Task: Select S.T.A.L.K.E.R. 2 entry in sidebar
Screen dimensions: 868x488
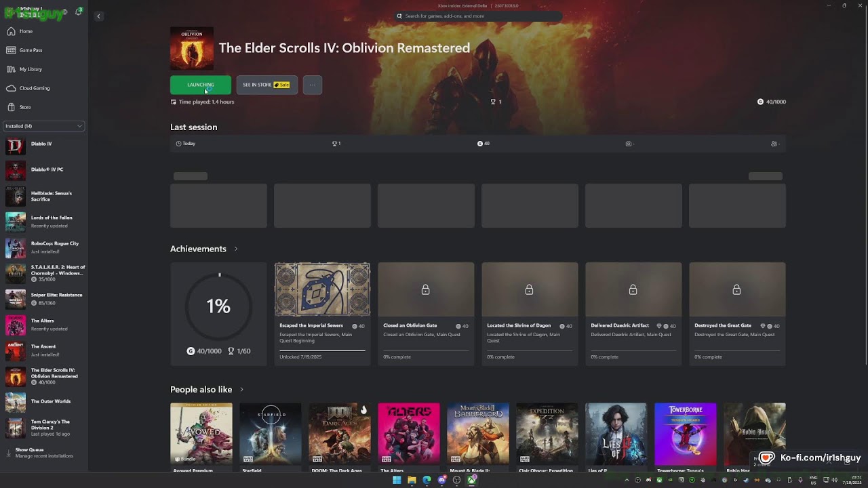Action: [x=44, y=273]
